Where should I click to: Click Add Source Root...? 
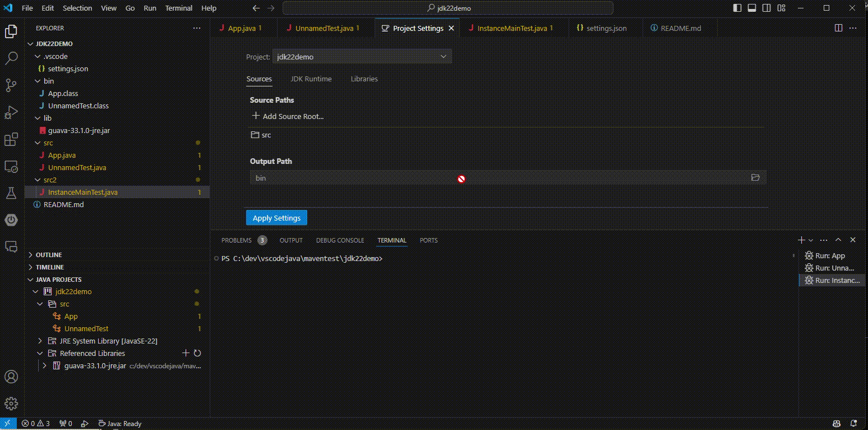tap(288, 116)
